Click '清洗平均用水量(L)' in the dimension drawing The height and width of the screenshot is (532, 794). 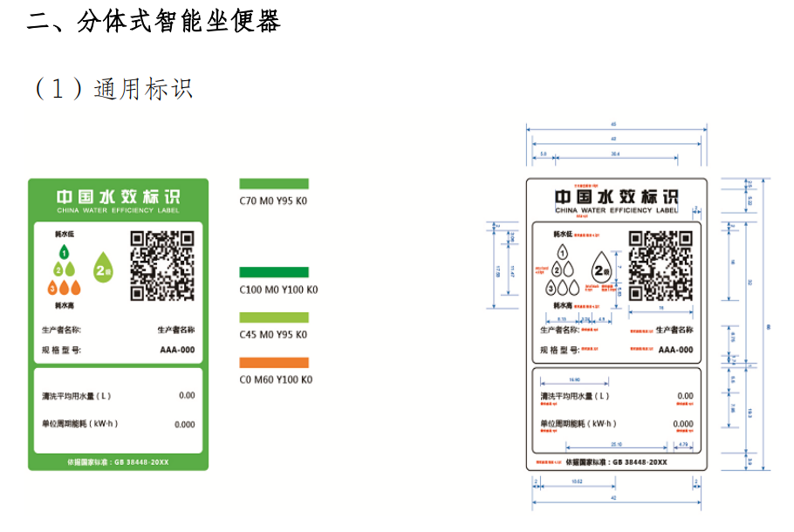click(575, 396)
